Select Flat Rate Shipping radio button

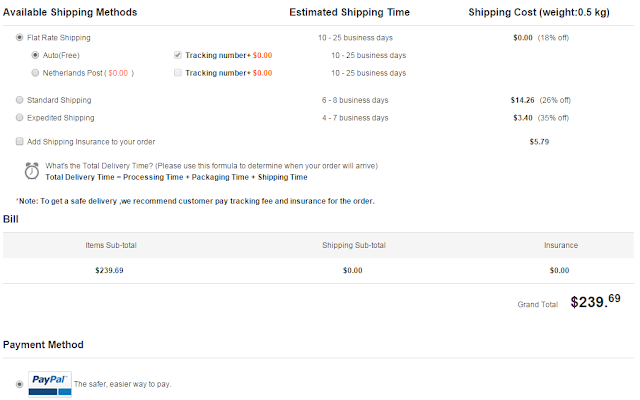tap(21, 37)
